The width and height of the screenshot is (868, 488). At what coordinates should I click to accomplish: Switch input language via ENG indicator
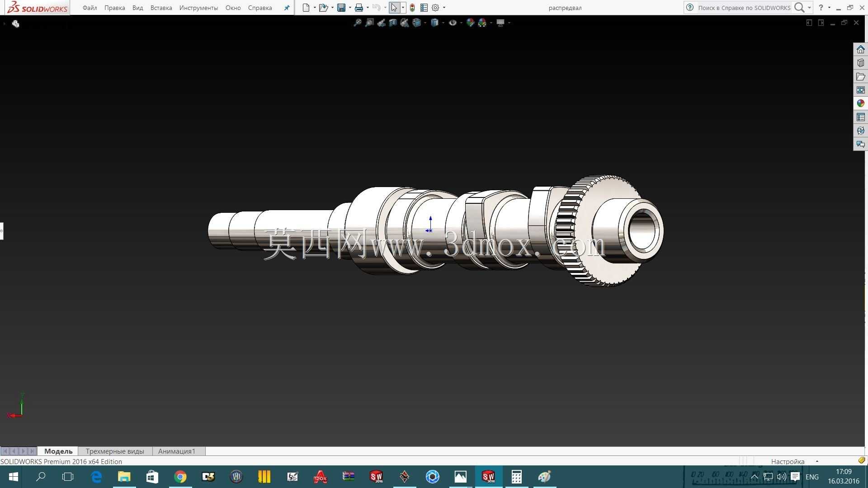coord(812,477)
